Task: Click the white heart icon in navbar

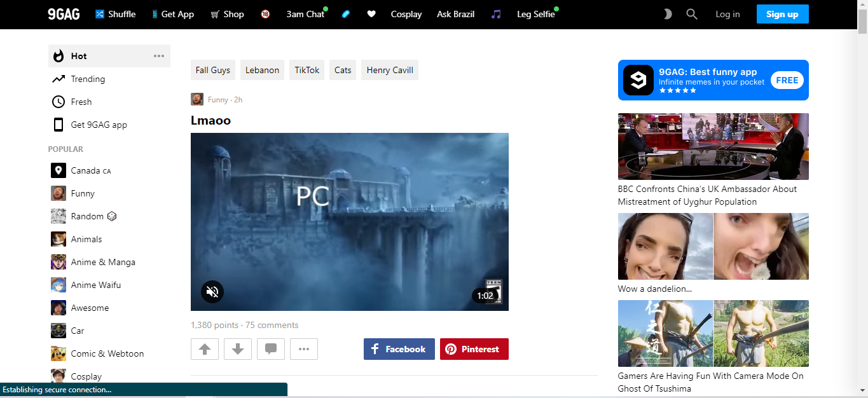Action: [x=371, y=14]
